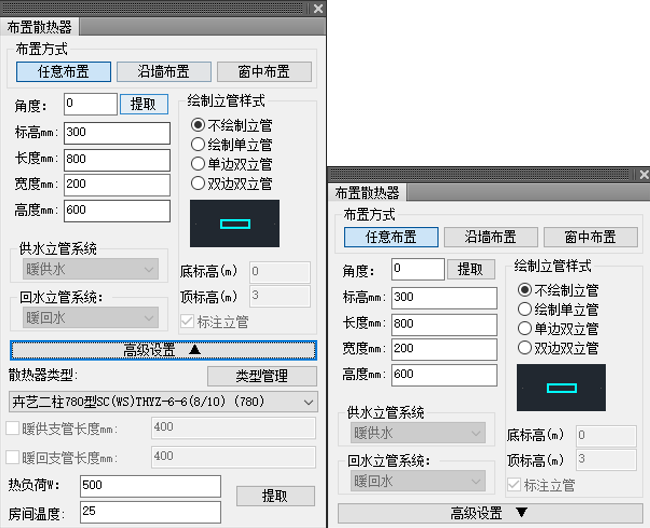650x528 pixels.
Task: Close the collapsed right radiator panel
Action: coord(643,173)
